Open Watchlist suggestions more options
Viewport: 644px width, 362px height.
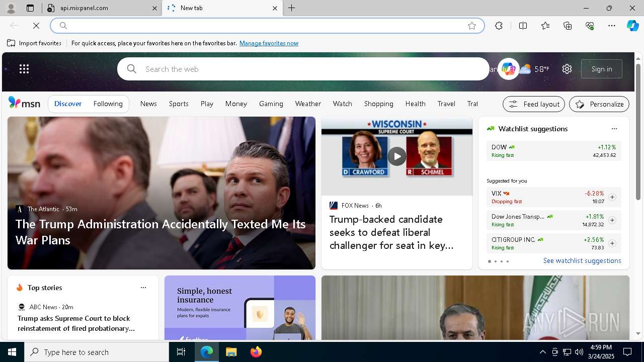614,129
